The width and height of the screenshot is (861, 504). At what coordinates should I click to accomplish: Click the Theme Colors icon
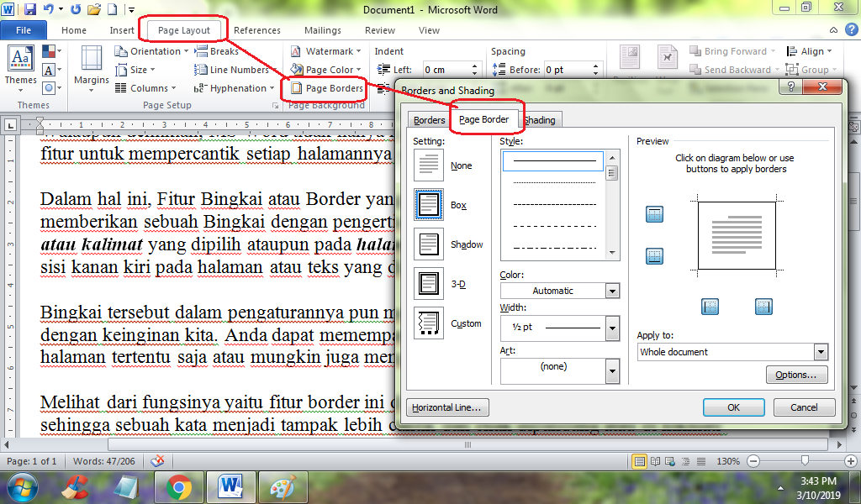50,51
